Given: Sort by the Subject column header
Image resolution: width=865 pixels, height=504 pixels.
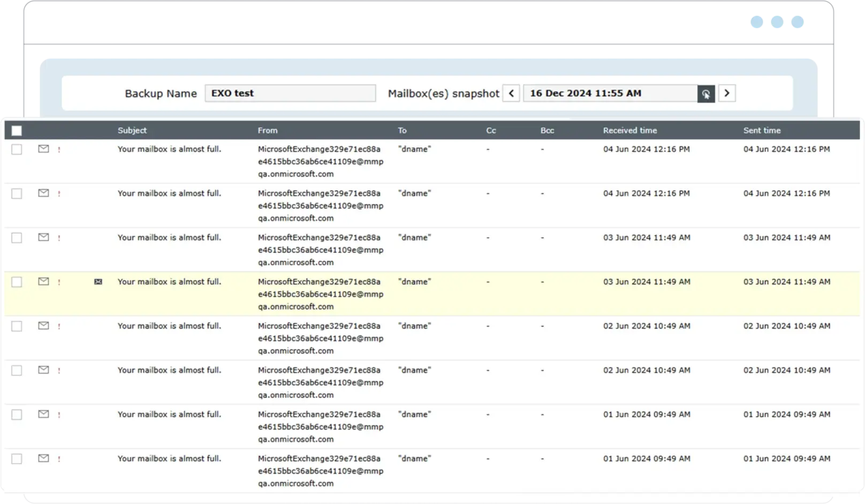Looking at the screenshot, I should tap(132, 130).
